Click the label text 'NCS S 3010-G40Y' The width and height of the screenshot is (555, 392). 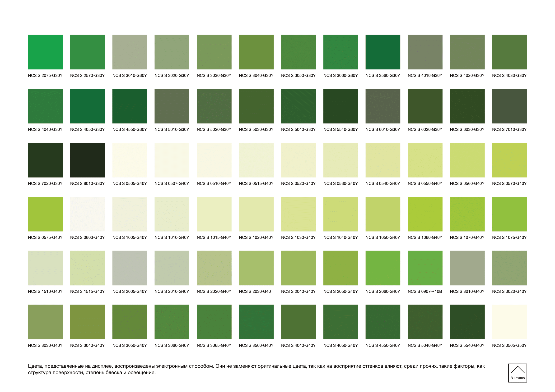tap(467, 292)
